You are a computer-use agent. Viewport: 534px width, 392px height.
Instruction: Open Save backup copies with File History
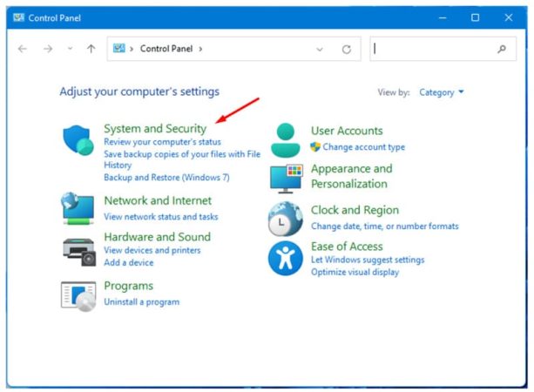pos(182,159)
